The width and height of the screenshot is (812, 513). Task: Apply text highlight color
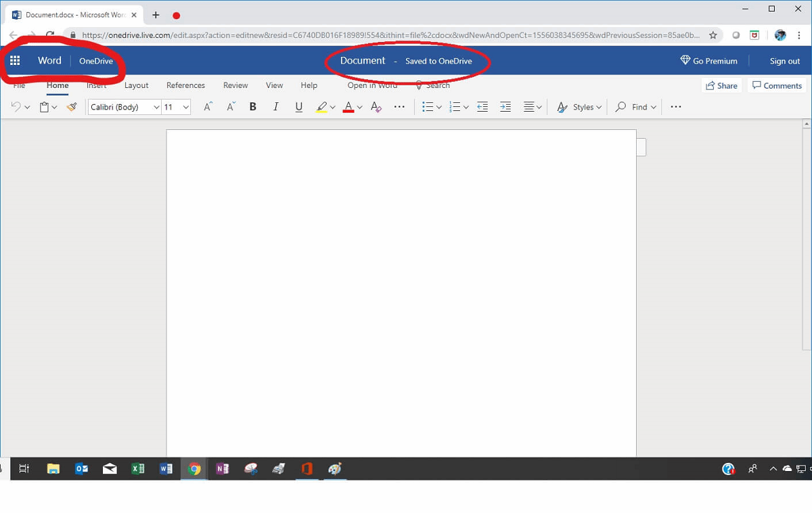tap(321, 106)
